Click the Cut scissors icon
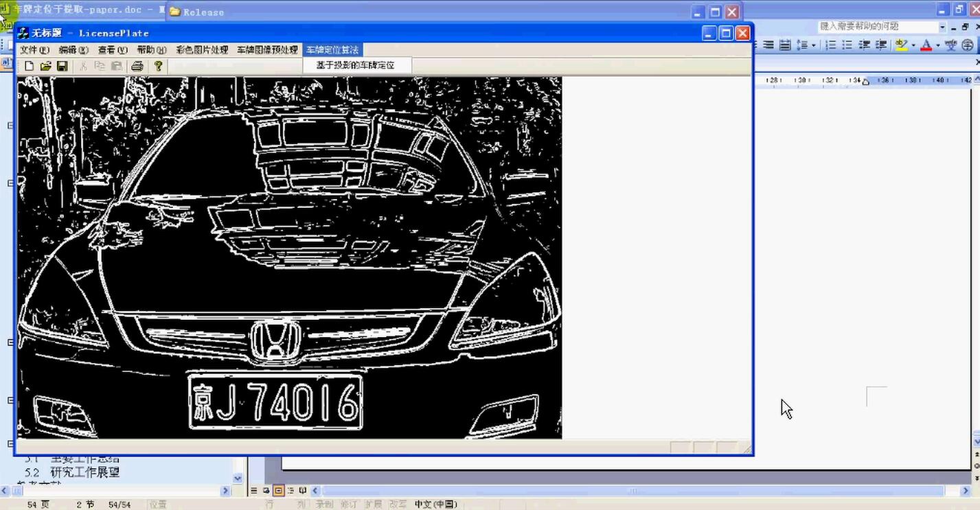This screenshot has height=510, width=980. (83, 66)
